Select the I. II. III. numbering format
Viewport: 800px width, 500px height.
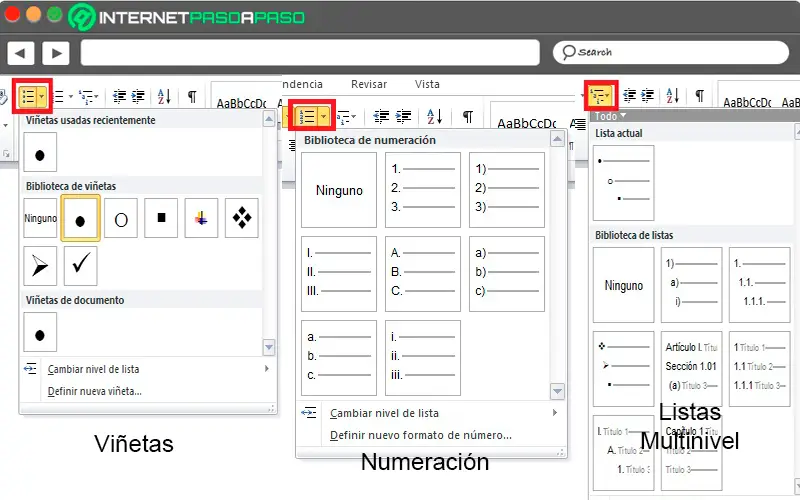tap(339, 274)
